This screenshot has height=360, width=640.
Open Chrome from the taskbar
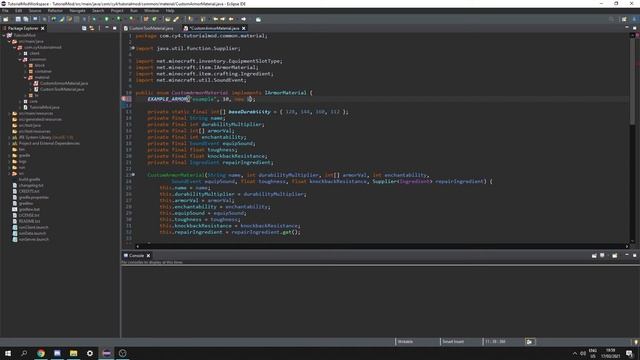click(41, 353)
